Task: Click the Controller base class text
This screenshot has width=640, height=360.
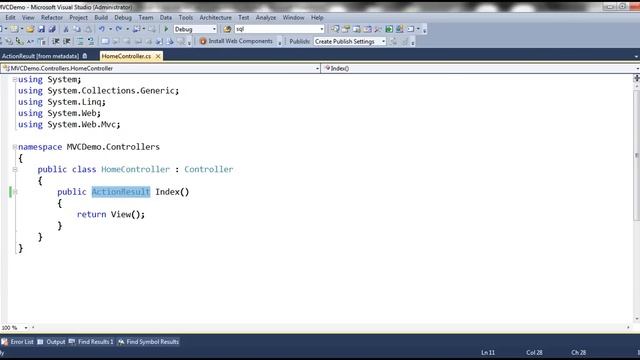Action: 209,169
